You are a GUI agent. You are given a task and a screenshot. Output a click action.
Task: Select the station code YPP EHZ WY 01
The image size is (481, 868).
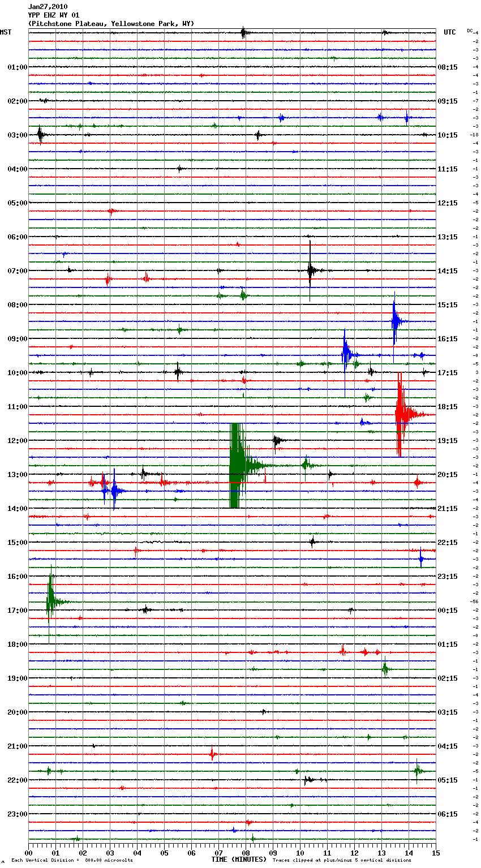[x=54, y=15]
